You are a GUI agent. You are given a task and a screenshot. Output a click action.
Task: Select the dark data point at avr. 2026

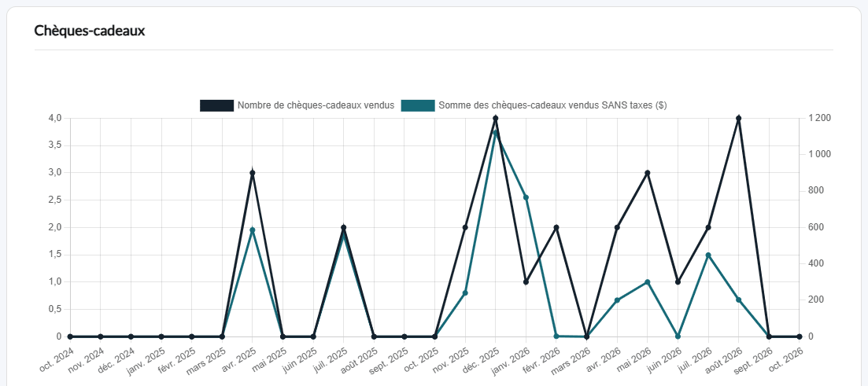[617, 227]
